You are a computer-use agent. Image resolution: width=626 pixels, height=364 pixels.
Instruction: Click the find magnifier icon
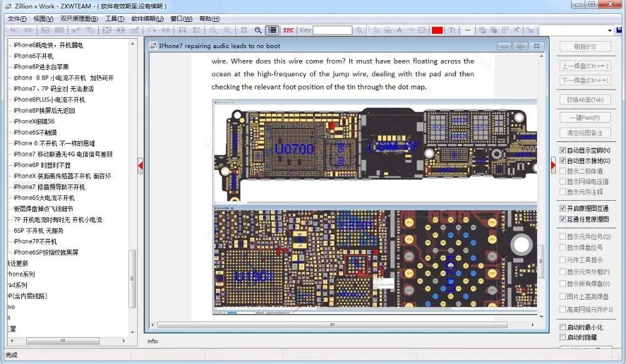[258, 30]
